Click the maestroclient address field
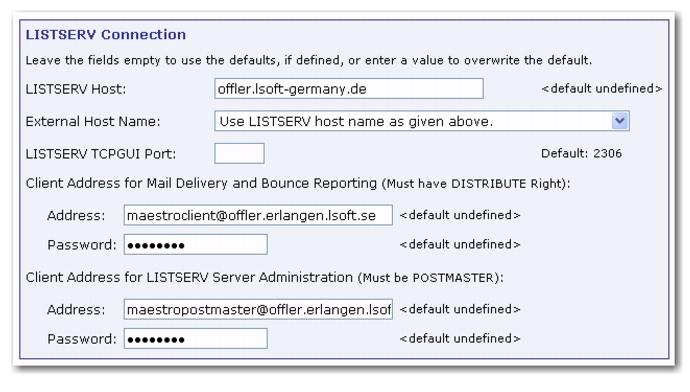Screen dimensions: 690x392 258,215
